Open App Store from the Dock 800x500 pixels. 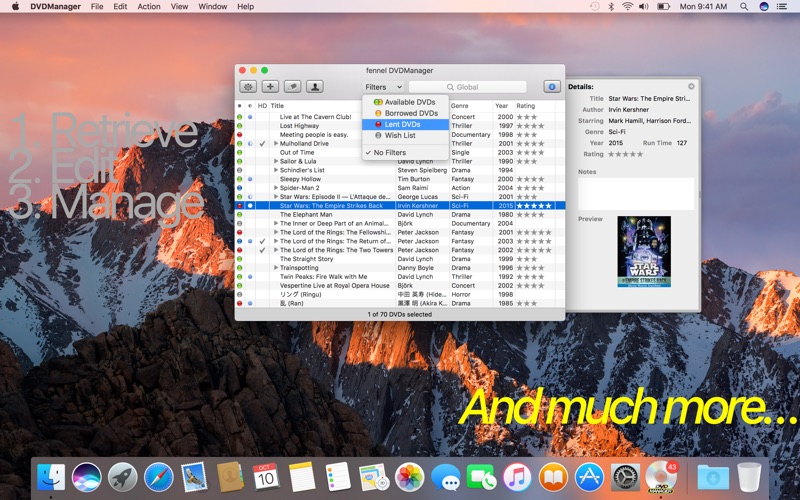pos(589,478)
